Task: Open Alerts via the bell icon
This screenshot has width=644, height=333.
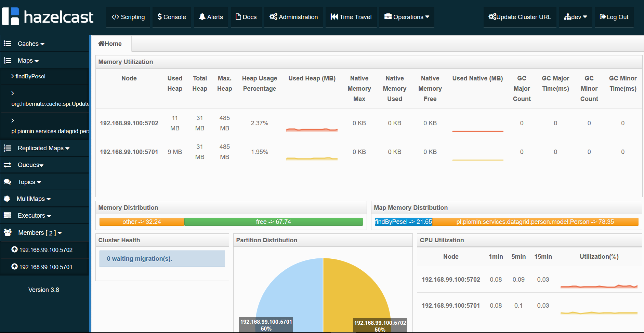Action: click(x=202, y=17)
